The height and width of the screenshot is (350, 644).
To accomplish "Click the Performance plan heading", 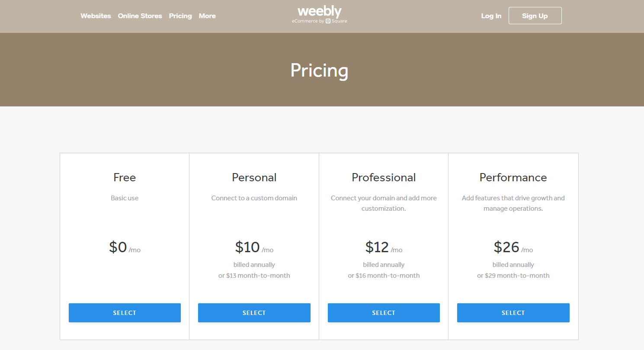I will click(513, 177).
